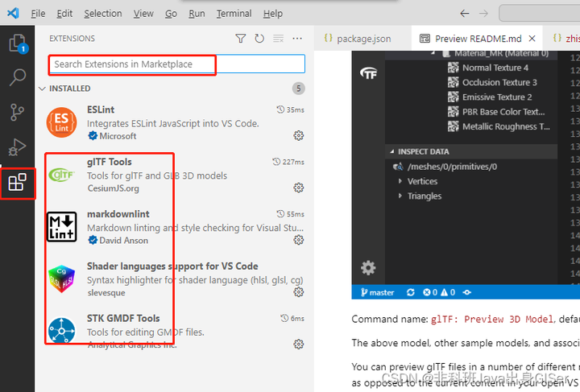Select Shader languages support for VS Code title

[x=172, y=266]
